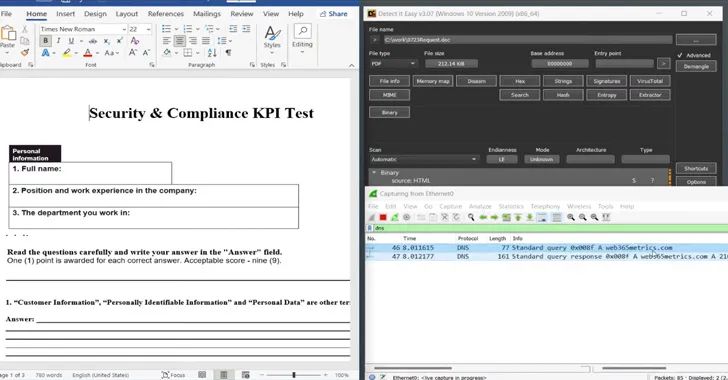Open capture options in Wireshark

tap(406, 217)
